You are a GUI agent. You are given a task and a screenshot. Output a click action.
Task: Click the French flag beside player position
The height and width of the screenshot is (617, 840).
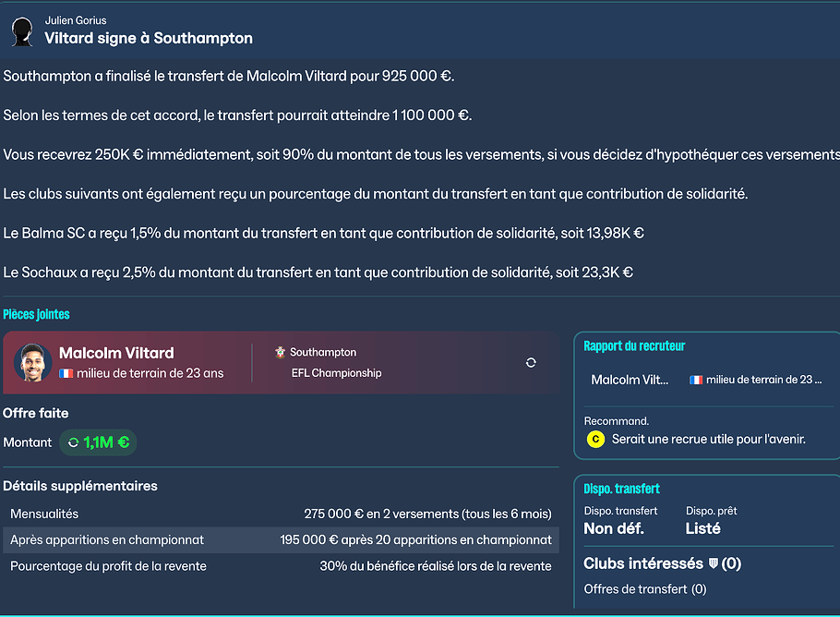(66, 374)
